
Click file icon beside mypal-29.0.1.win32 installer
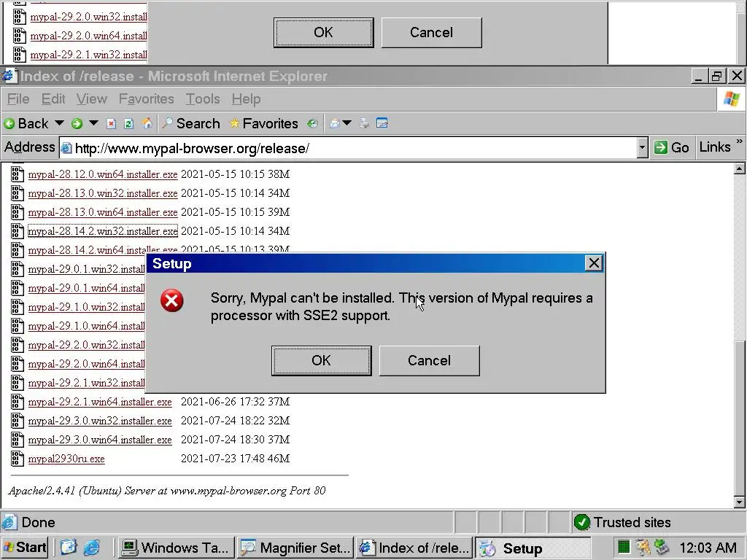[x=18, y=269]
